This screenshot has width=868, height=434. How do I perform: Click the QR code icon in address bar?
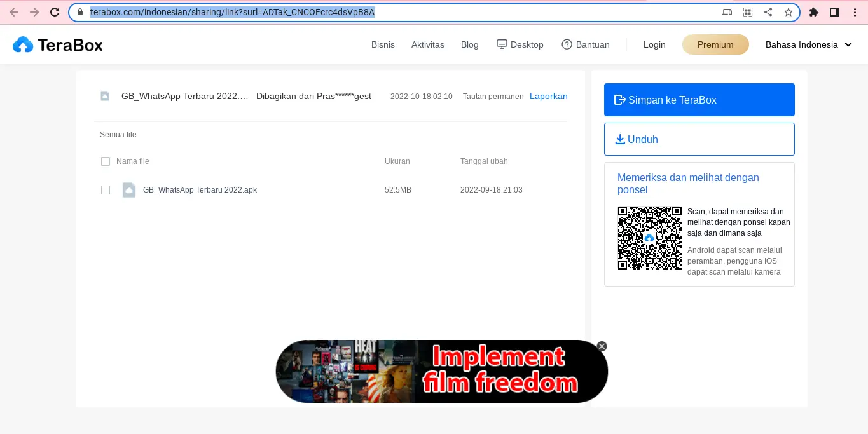click(x=748, y=12)
